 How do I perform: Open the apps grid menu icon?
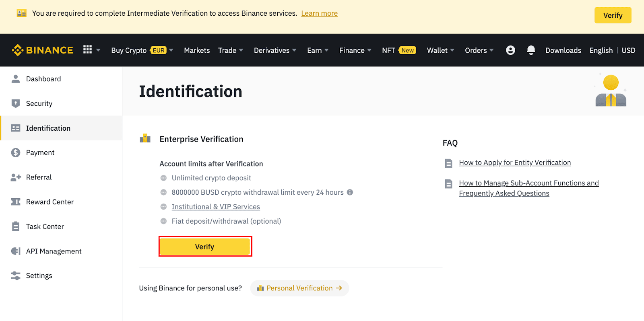click(x=87, y=49)
